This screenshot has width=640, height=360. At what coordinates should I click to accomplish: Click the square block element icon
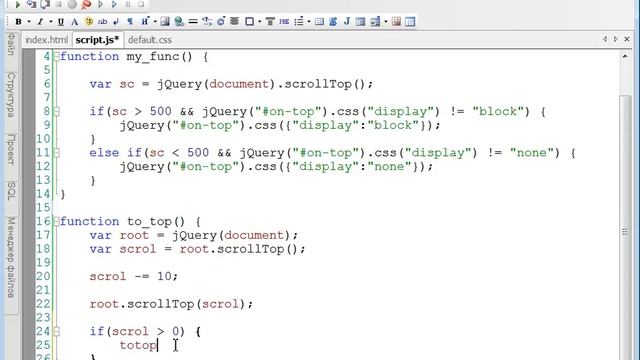pos(249,22)
